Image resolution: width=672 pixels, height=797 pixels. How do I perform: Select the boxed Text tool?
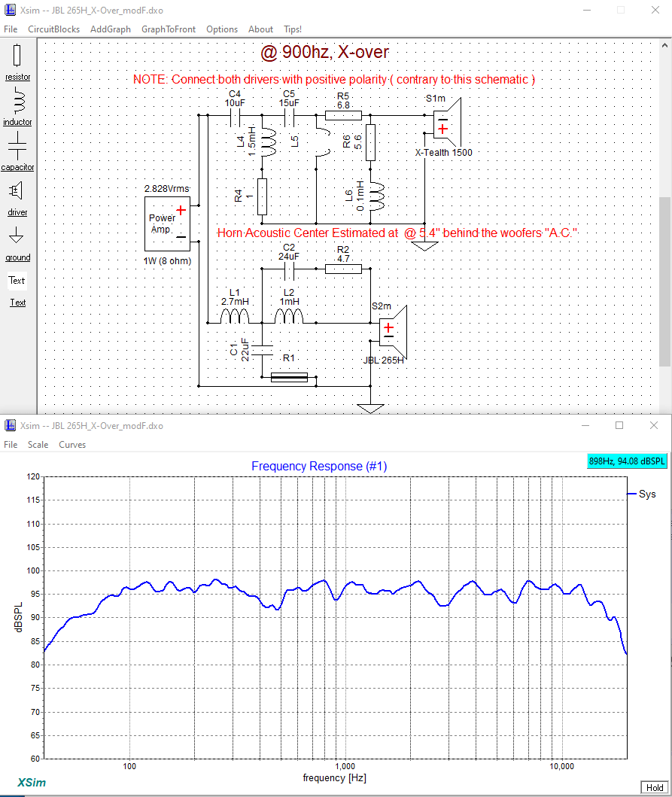coord(17,281)
